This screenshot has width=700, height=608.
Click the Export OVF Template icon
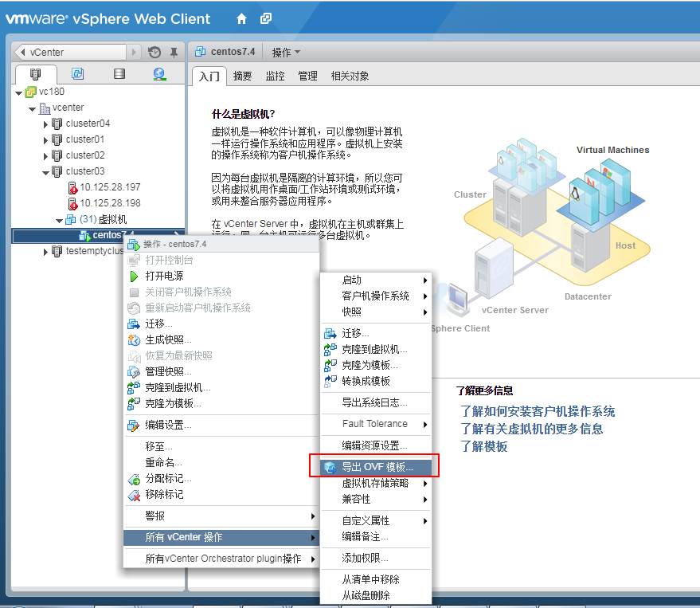[330, 467]
